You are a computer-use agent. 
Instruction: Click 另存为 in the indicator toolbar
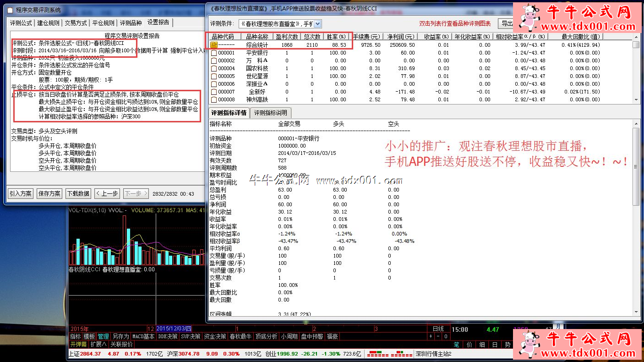(120, 336)
